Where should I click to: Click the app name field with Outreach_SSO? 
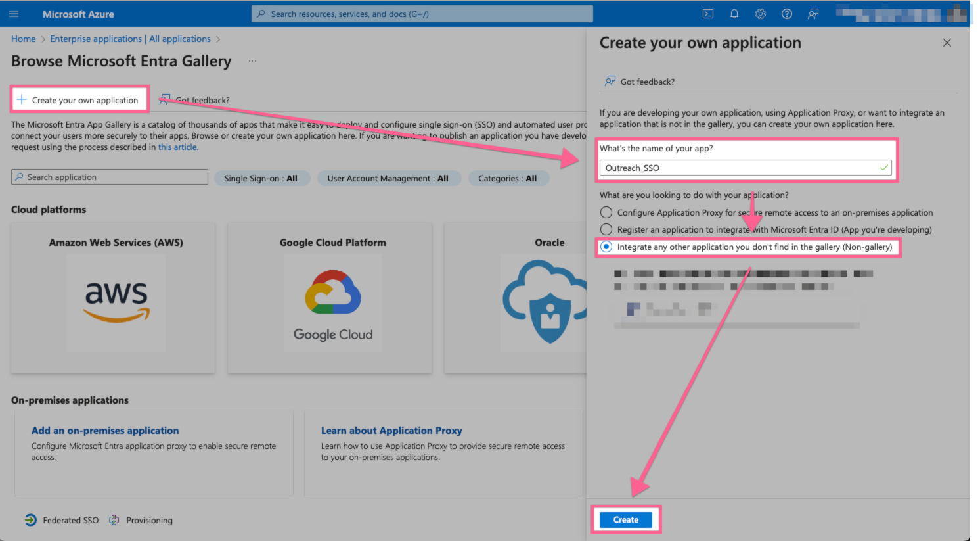pyautogui.click(x=746, y=168)
